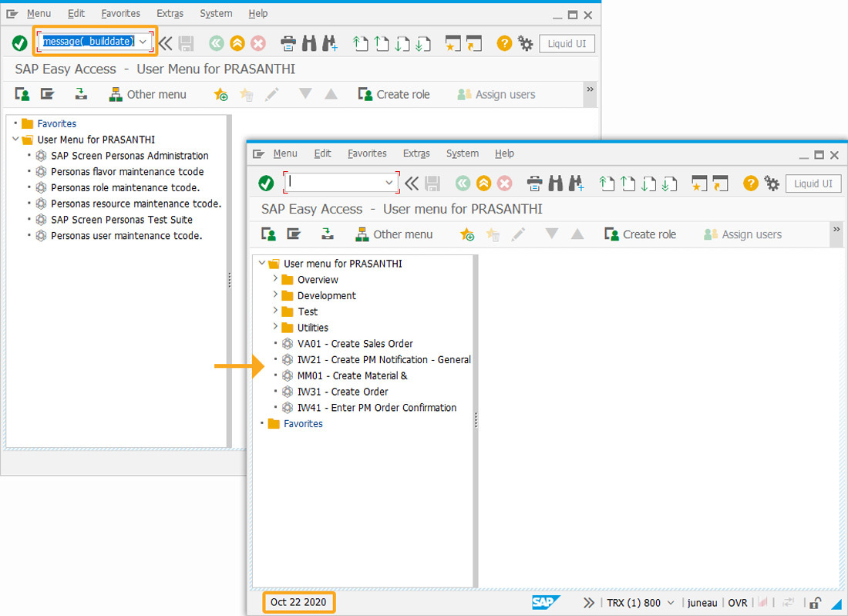
Task: Toggle OVR insert mode in status bar
Action: (x=738, y=602)
